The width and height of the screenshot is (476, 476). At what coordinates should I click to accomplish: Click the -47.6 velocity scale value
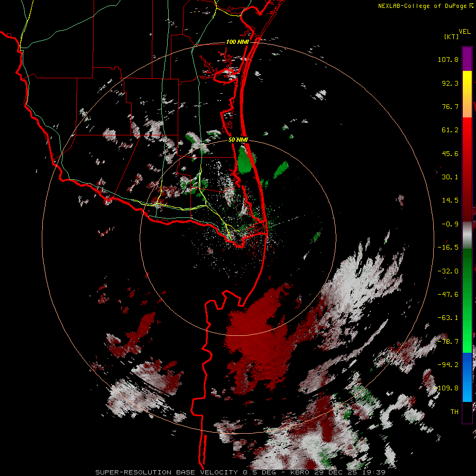point(448,295)
